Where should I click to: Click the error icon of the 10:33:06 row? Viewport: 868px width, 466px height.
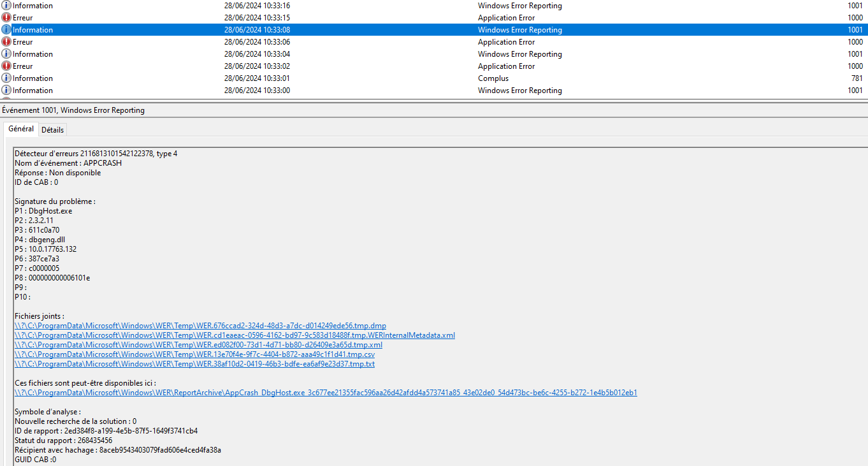pos(6,42)
